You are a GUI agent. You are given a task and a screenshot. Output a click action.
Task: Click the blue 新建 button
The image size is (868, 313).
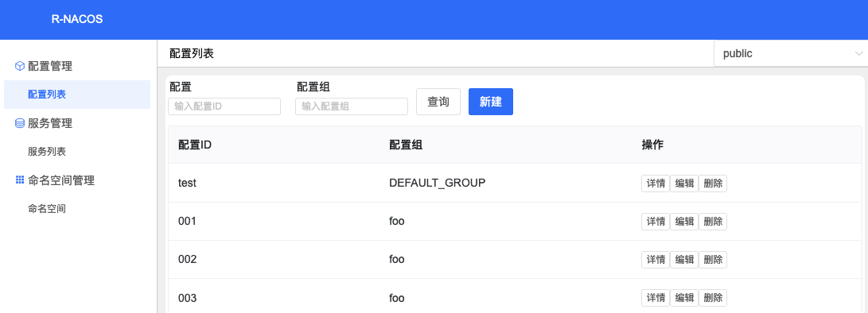490,102
